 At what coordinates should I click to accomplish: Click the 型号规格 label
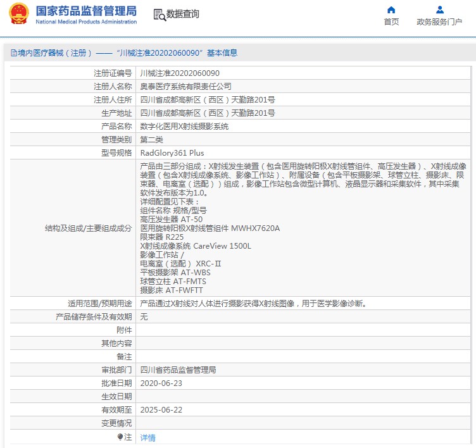point(116,153)
